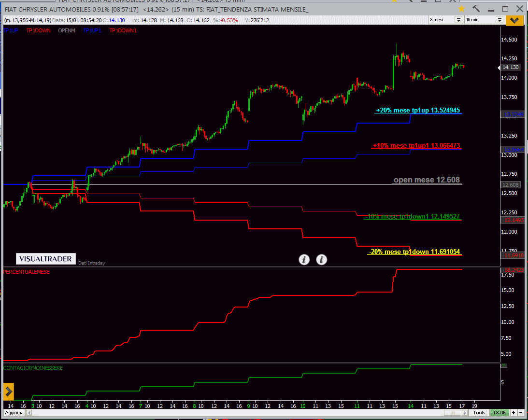The image size is (528, 420).
Task: Click the Dati Intraday label
Action: tap(92, 263)
